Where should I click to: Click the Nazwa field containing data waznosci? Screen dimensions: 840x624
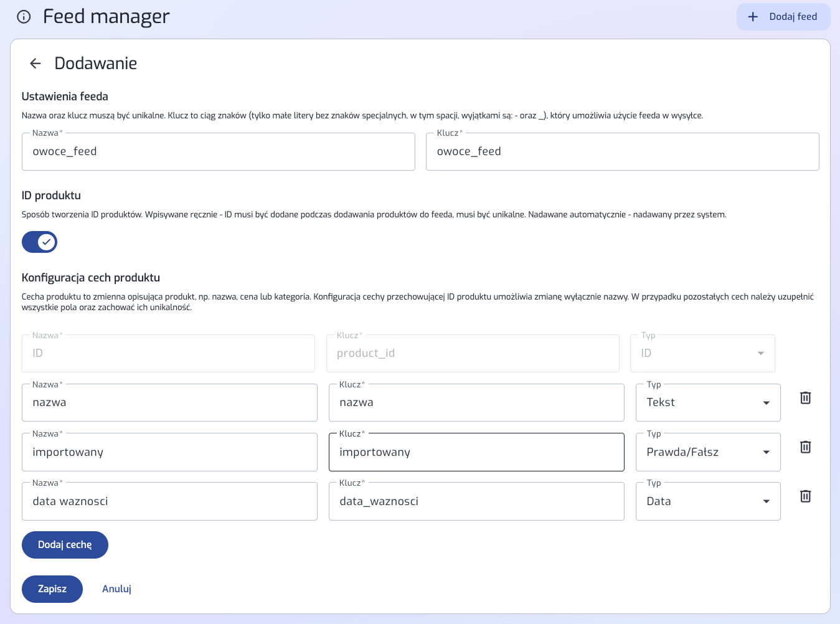169,502
